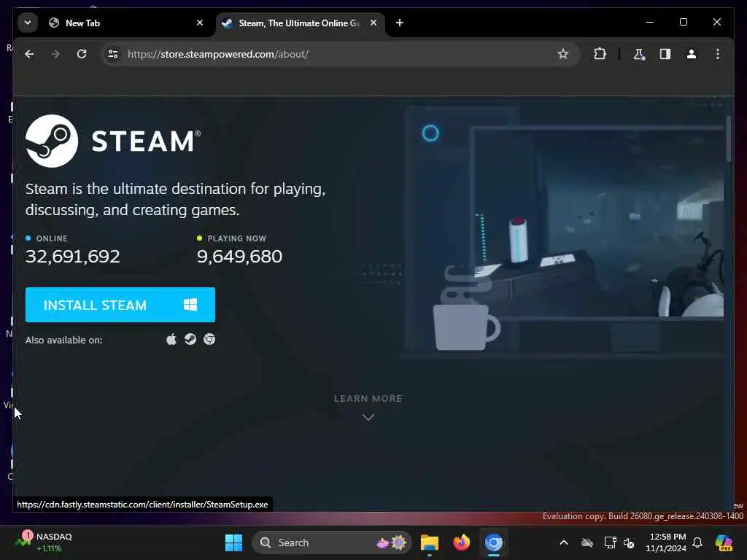Open the Copilot preview taskbar icon

(x=724, y=542)
